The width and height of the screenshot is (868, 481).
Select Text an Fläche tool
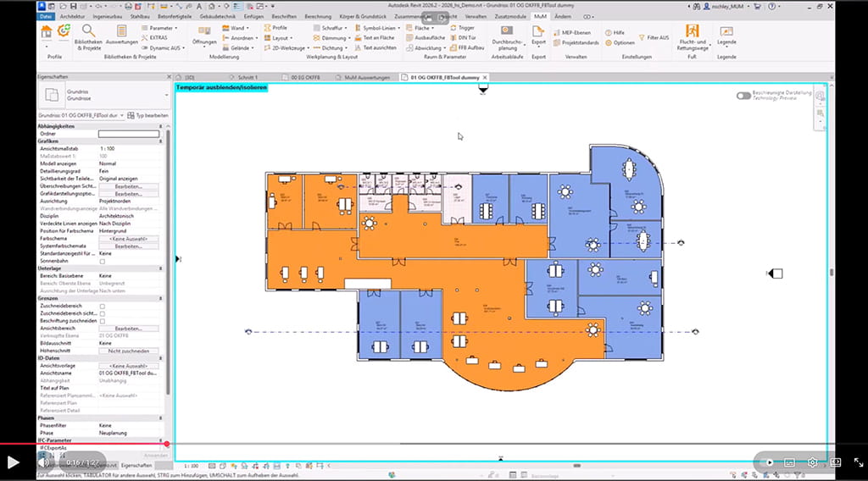[x=375, y=37]
